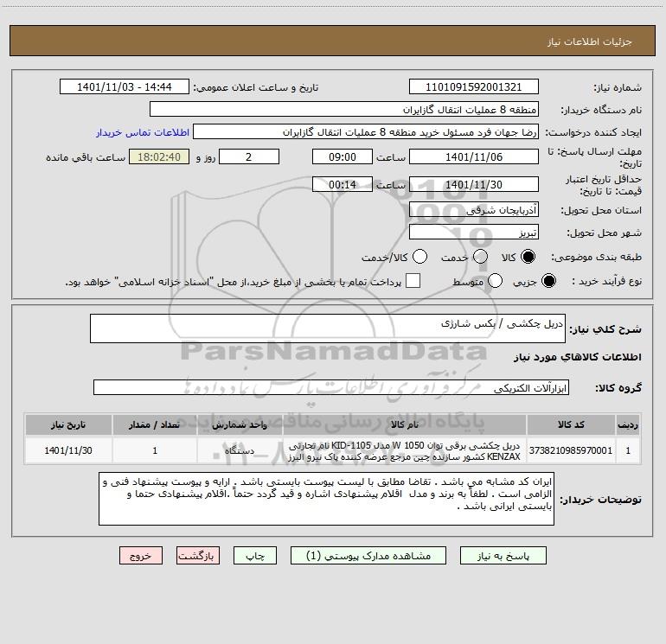Click the deadline hour field 09:00
This screenshot has height=644, width=666.
click(343, 156)
